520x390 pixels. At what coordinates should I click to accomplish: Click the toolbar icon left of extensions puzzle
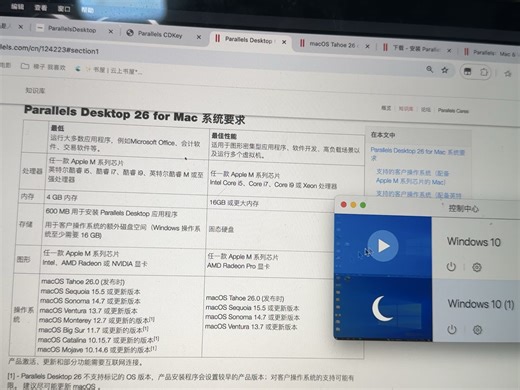click(x=468, y=71)
